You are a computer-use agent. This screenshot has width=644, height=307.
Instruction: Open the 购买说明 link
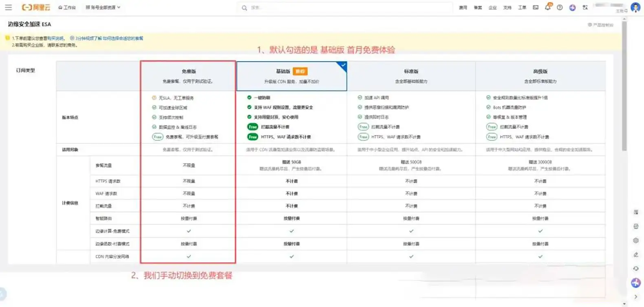(x=55, y=38)
